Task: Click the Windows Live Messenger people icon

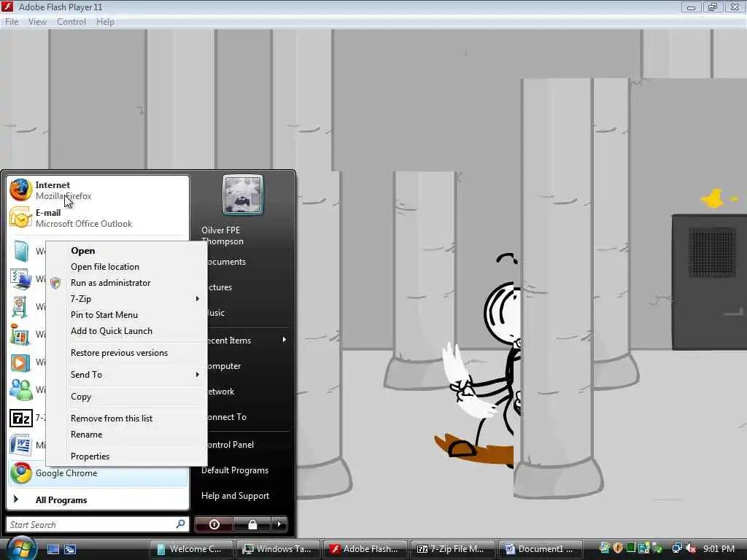Action: pos(20,390)
